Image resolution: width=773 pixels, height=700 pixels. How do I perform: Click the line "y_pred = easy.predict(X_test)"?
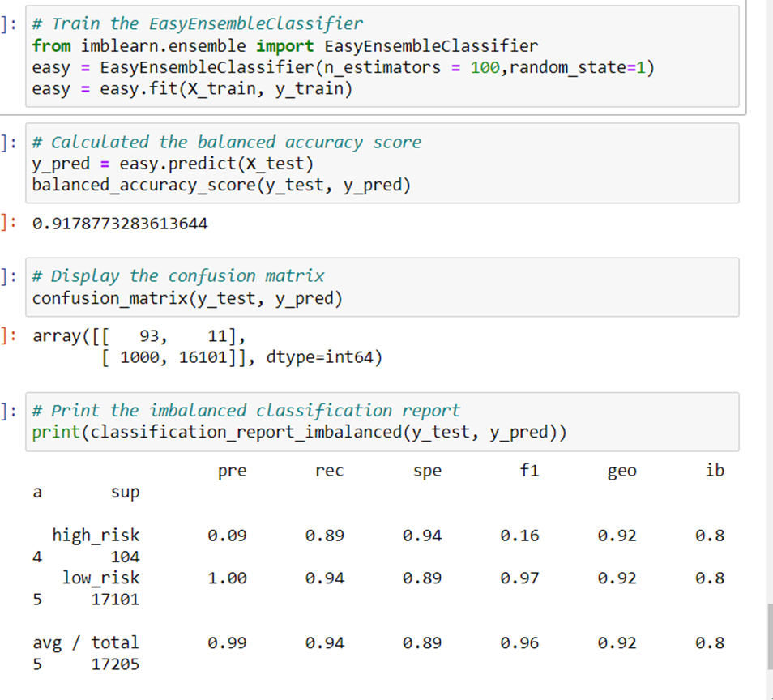tap(173, 164)
